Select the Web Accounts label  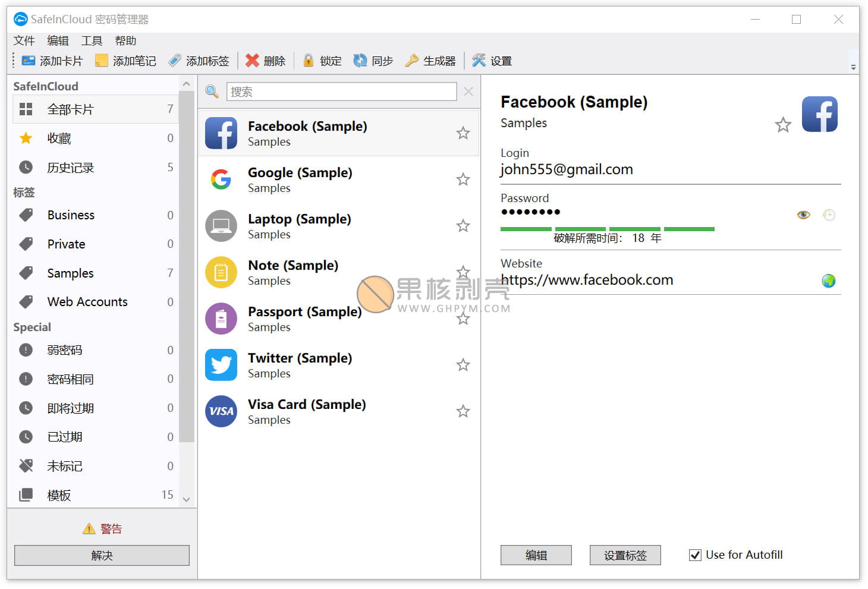pos(95,302)
